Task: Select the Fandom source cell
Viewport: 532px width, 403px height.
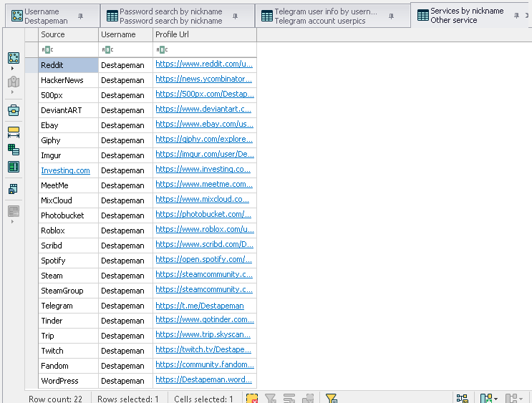Action: (68, 366)
